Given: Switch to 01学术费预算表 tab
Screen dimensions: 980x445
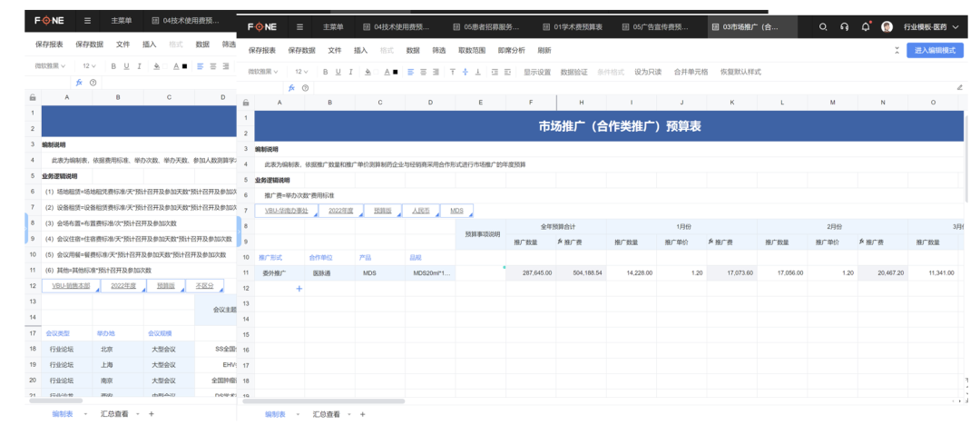Looking at the screenshot, I should coord(573,27).
